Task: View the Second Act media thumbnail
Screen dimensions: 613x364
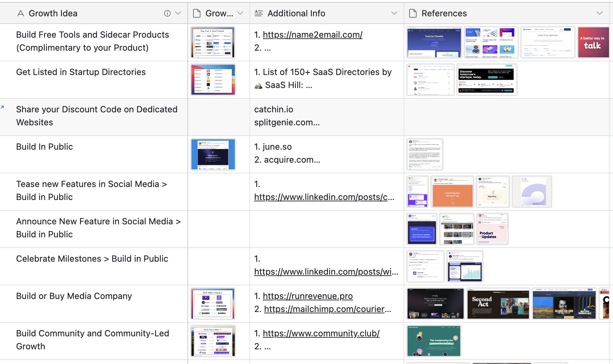Action: click(498, 304)
